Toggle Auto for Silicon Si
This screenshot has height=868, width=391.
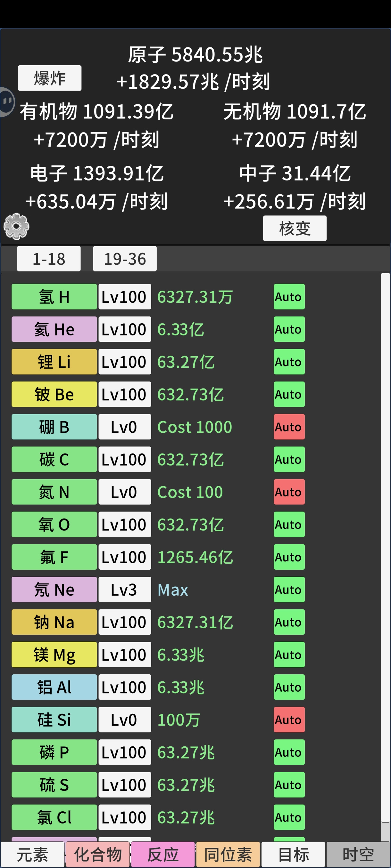tap(289, 720)
